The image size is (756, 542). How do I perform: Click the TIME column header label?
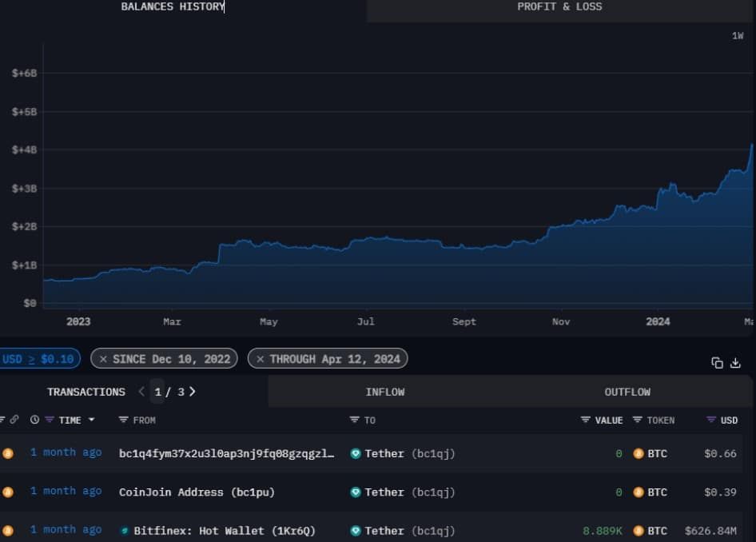tap(70, 420)
